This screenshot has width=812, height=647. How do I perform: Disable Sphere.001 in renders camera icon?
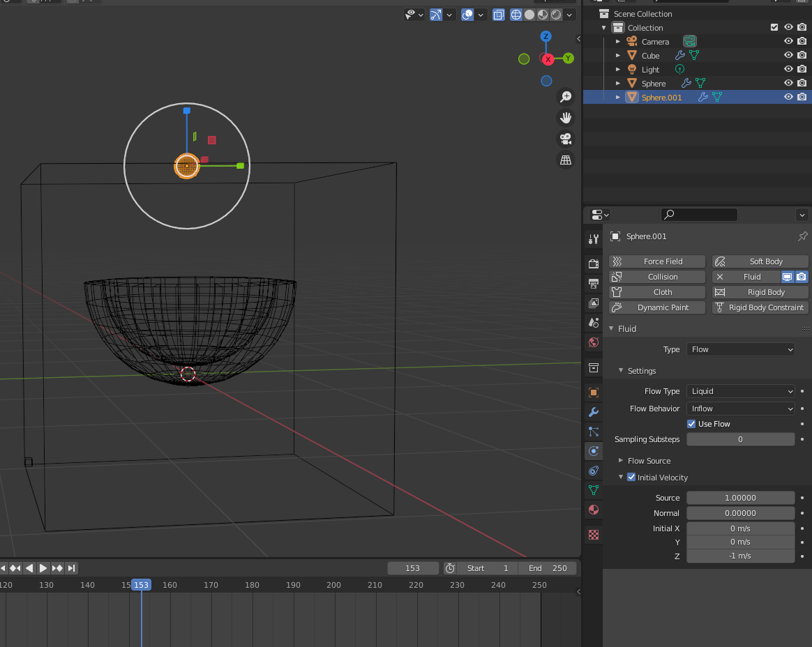[x=802, y=98]
